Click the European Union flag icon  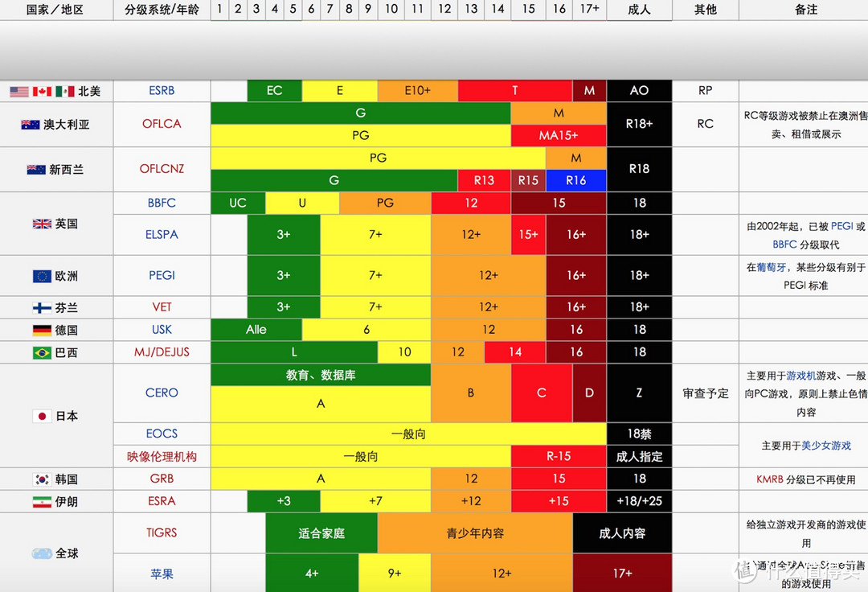click(x=42, y=276)
